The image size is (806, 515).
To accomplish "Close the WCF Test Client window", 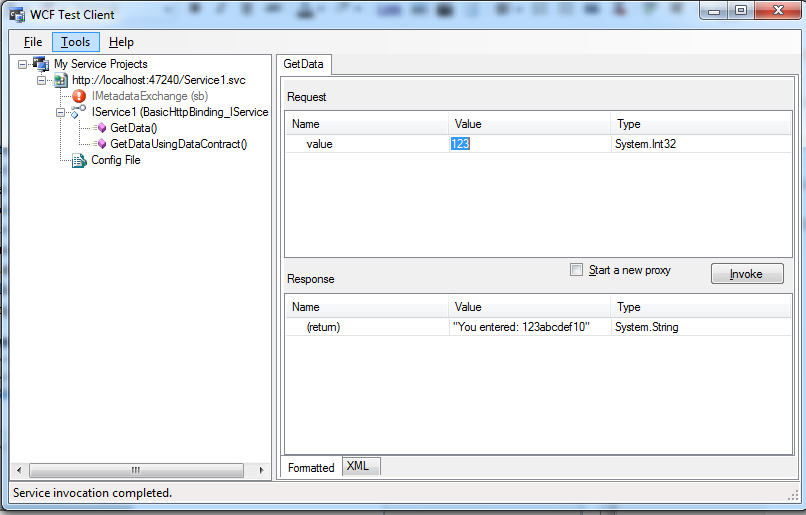I will point(778,10).
